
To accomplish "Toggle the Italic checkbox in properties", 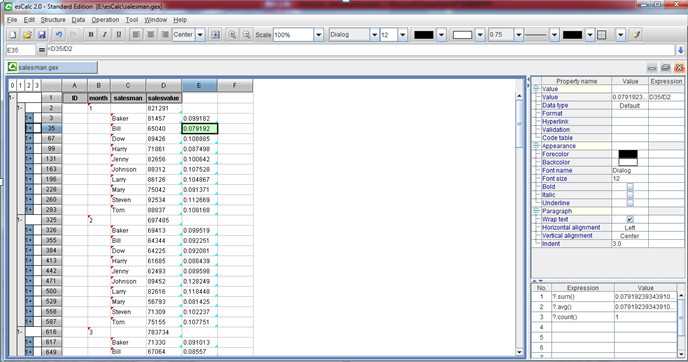I will pos(630,194).
